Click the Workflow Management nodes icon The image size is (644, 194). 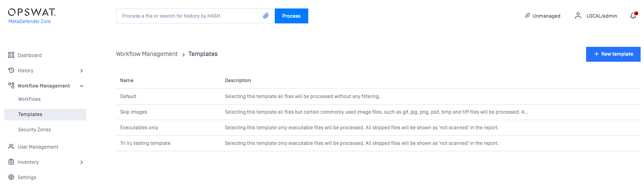[x=11, y=85]
